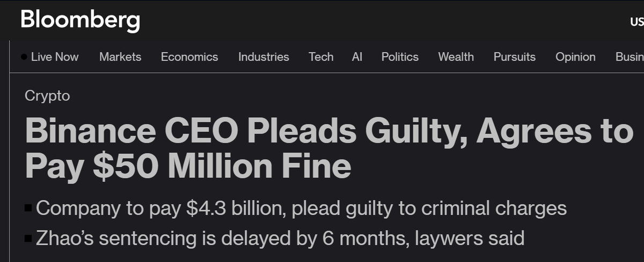
Task: Click the $4.3 billion company summary line
Action: tap(301, 208)
